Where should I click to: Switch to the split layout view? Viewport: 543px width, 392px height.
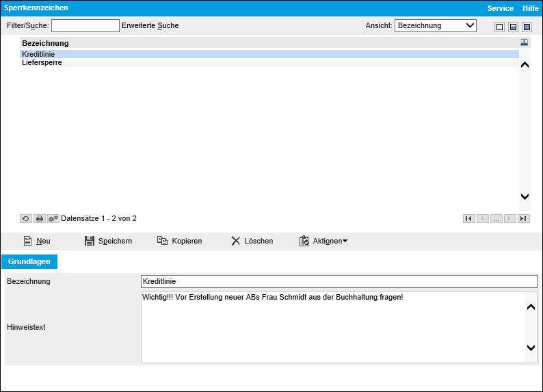point(513,27)
